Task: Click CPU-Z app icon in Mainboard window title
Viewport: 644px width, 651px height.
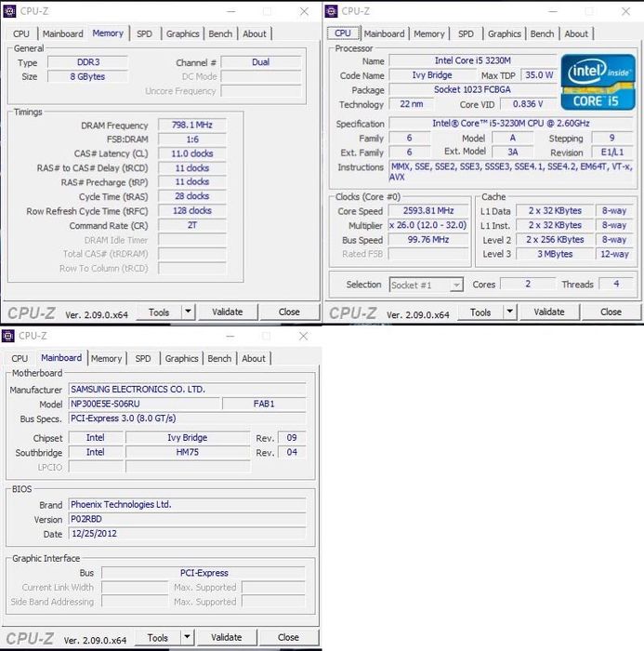Action: [x=8, y=336]
